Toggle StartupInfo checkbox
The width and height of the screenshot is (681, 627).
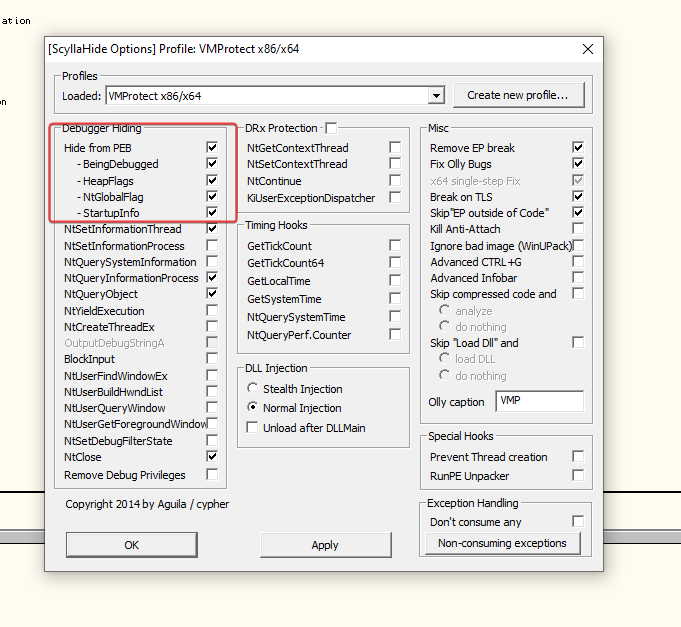(x=212, y=212)
